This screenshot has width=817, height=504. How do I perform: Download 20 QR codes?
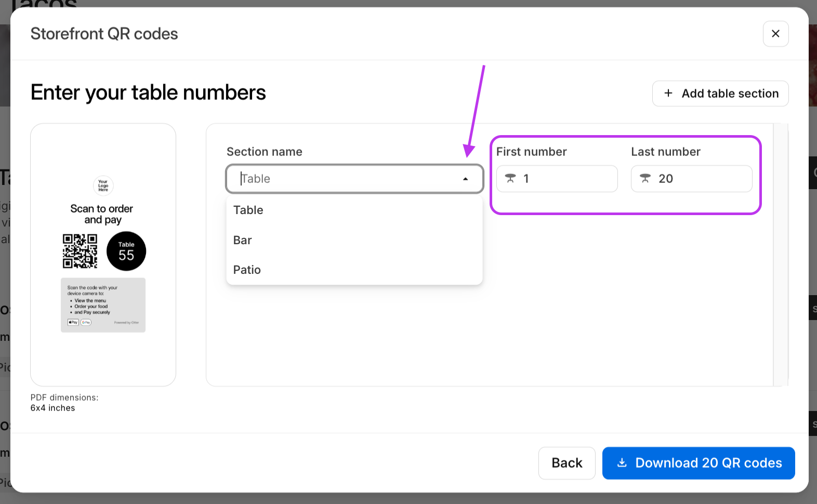[x=699, y=463]
